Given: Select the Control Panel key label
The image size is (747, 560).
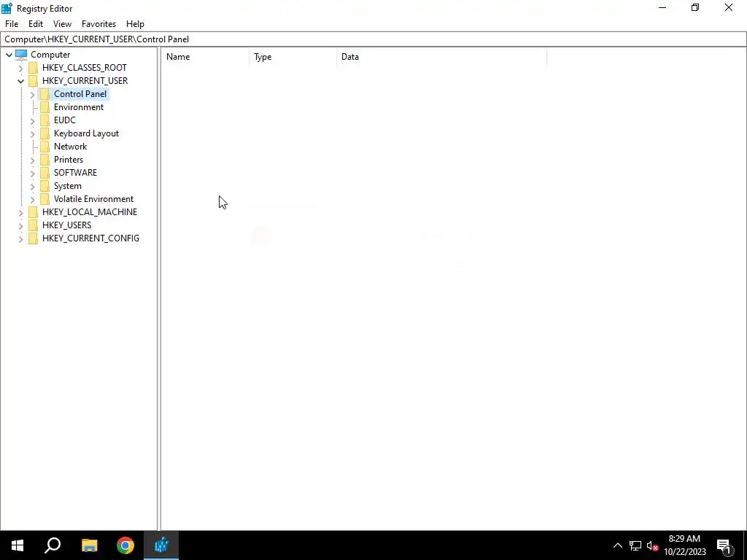Looking at the screenshot, I should (x=80, y=94).
